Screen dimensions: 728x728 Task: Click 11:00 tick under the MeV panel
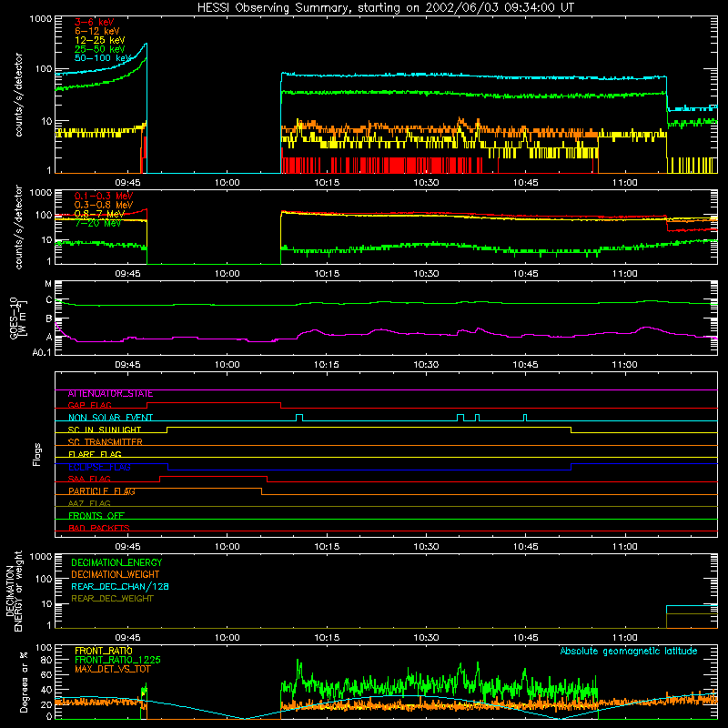624,274
